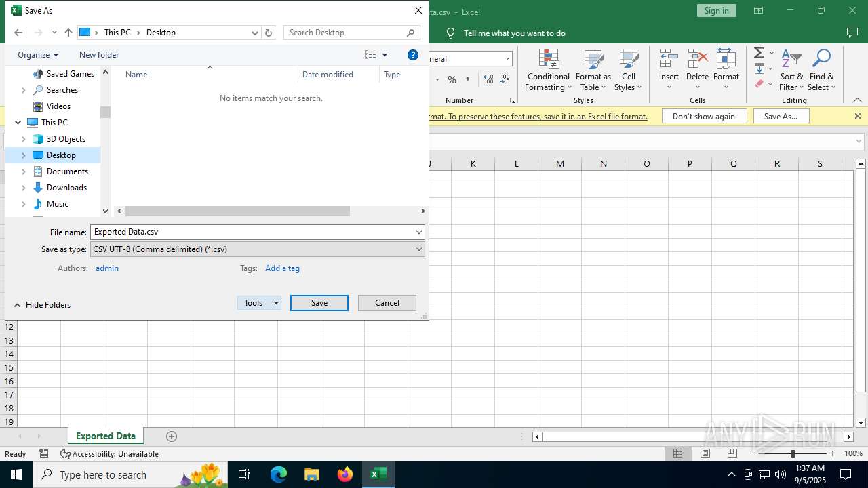This screenshot has width=868, height=488.
Task: Apply Comma Style format
Action: (467, 80)
